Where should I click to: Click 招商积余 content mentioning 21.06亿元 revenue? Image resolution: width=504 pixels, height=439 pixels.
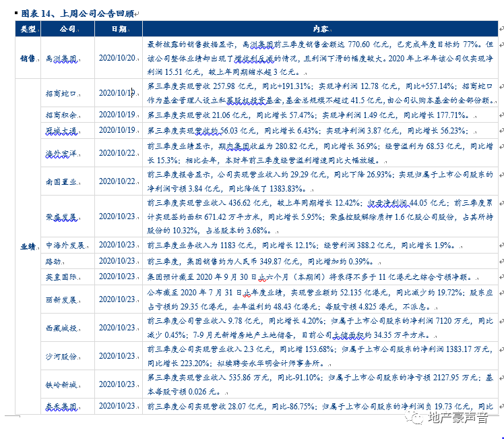coord(310,115)
